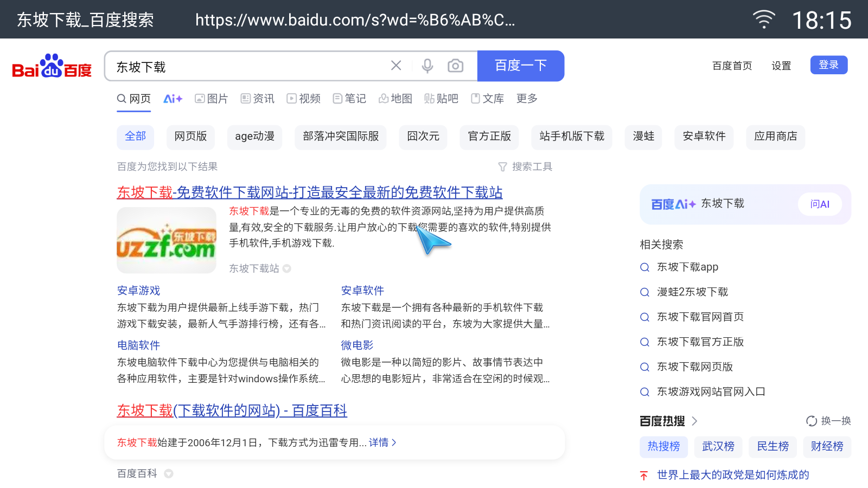The height and width of the screenshot is (488, 868).
Task: Click the 登录 button
Action: click(x=829, y=65)
